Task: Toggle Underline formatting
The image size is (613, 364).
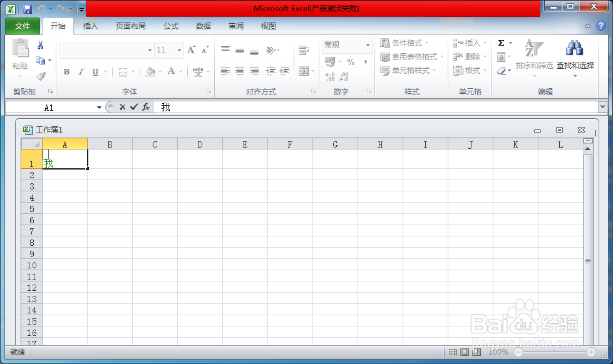Action: pyautogui.click(x=95, y=72)
